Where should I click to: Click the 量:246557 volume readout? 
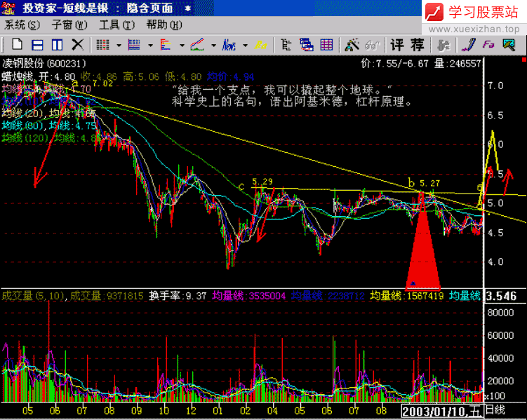coord(458,63)
